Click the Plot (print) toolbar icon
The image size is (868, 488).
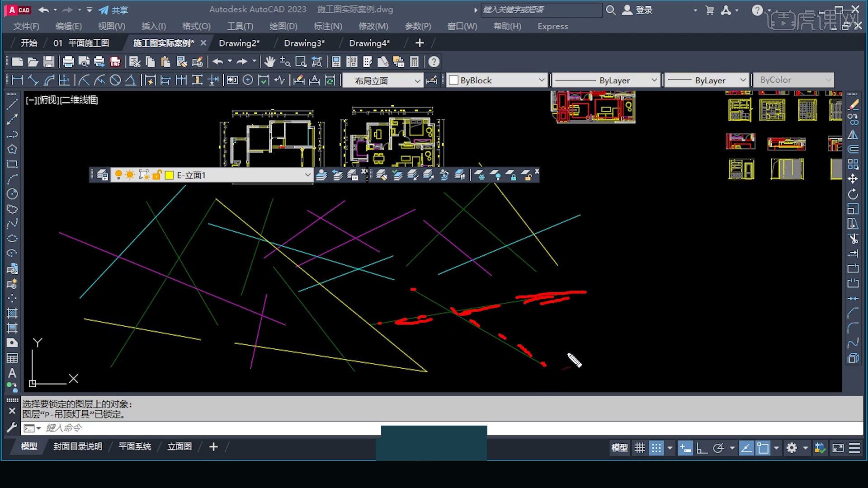click(67, 61)
